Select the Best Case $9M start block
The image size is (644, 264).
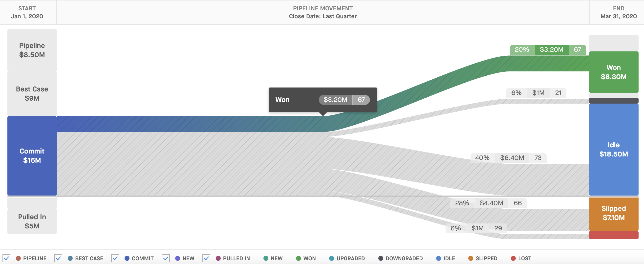point(32,93)
